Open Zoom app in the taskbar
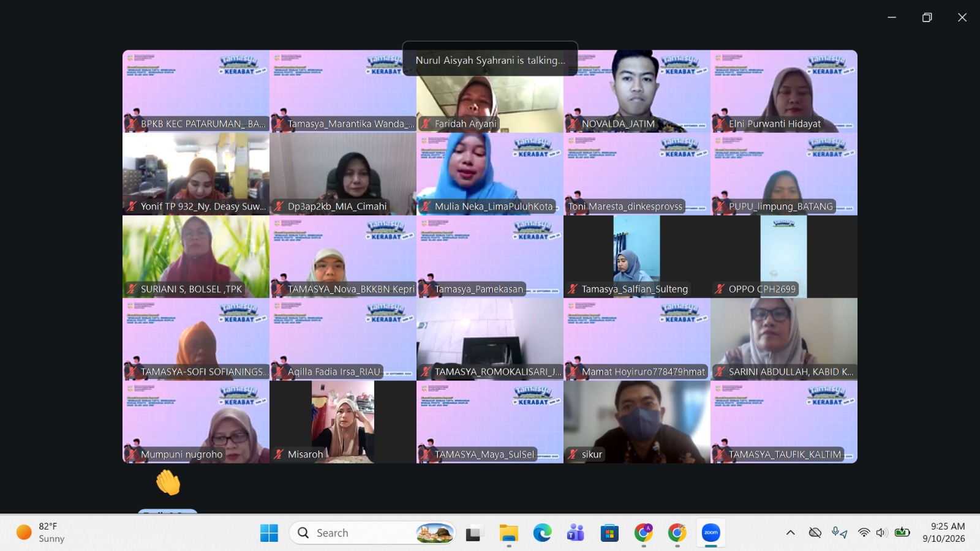 pyautogui.click(x=710, y=533)
